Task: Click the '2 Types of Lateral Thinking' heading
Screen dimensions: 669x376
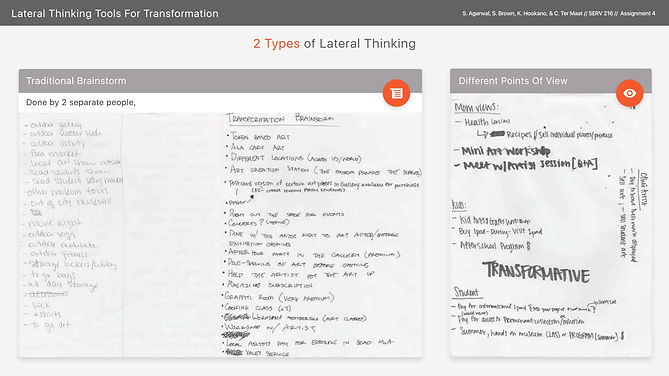Action: (x=334, y=44)
